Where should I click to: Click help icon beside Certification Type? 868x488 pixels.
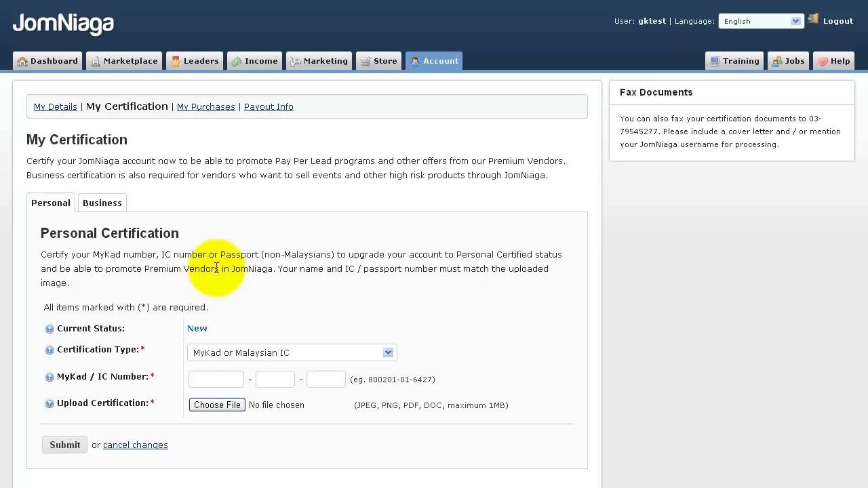tap(50, 350)
